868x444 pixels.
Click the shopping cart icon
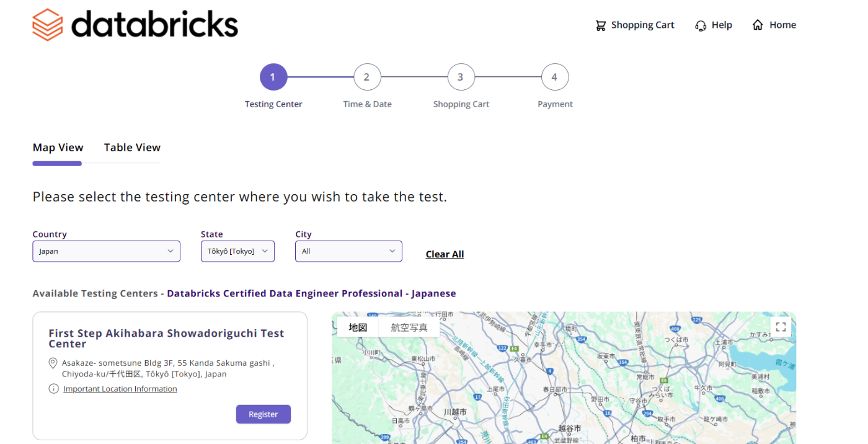point(601,25)
